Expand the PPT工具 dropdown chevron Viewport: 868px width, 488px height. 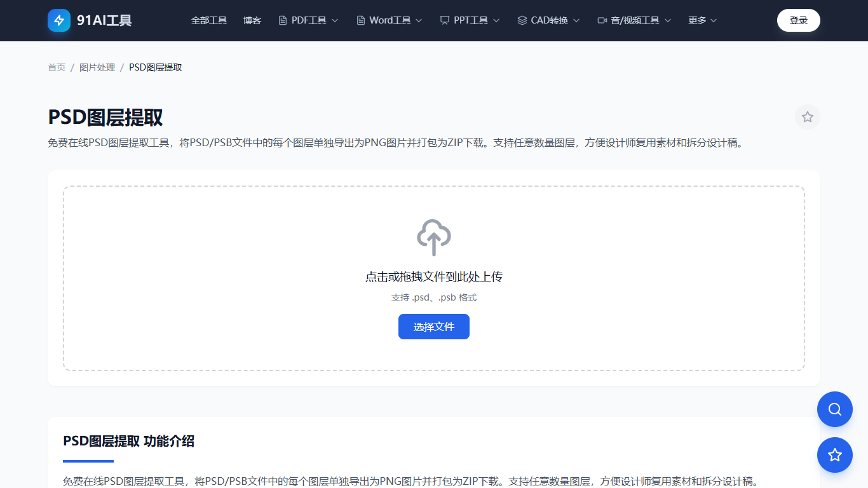point(496,20)
